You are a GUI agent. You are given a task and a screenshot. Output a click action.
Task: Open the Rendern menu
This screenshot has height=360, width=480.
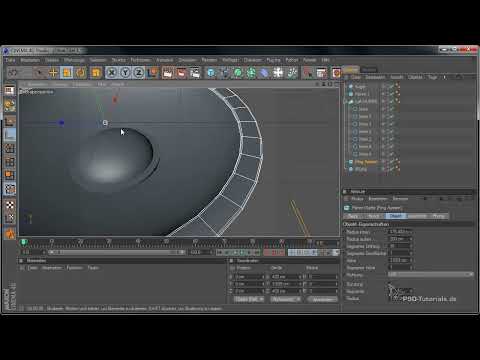(x=209, y=60)
